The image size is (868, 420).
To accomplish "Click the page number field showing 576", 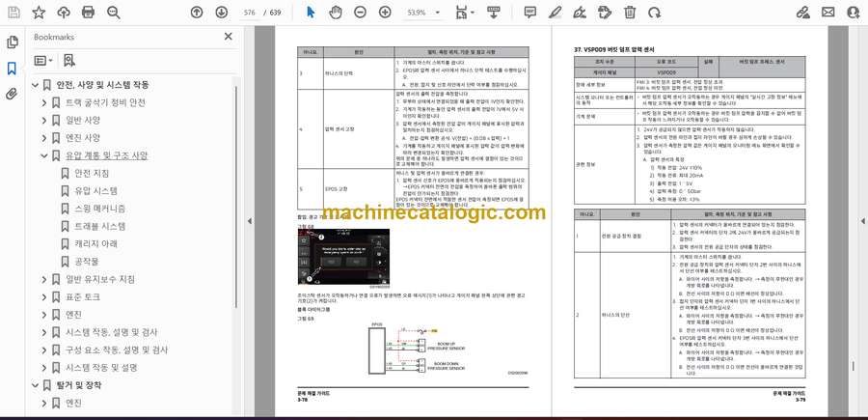I will click(x=249, y=13).
